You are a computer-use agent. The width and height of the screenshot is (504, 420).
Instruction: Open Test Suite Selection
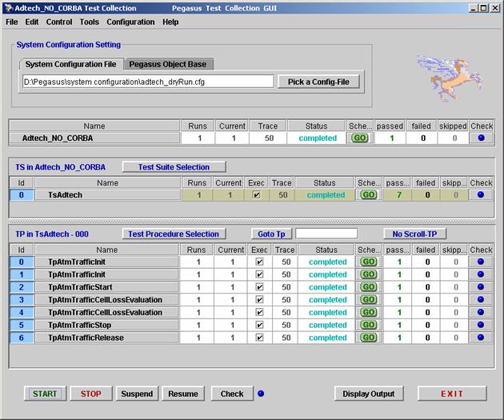click(174, 167)
